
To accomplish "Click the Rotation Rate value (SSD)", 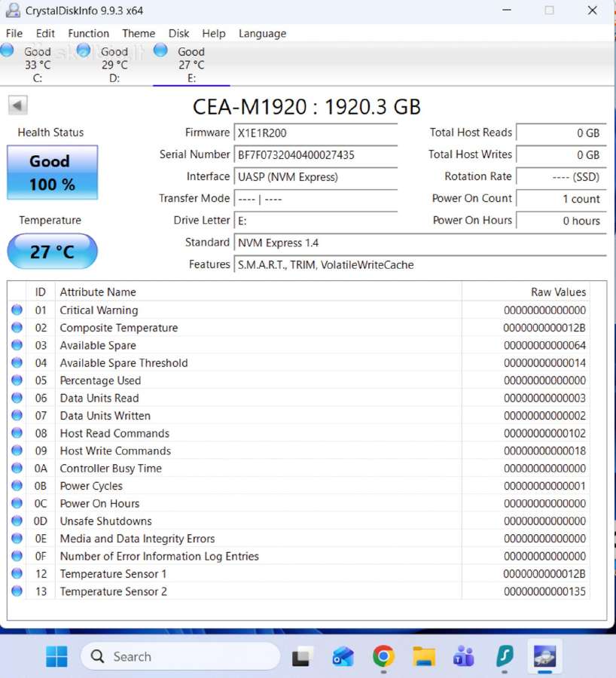I will (x=562, y=177).
